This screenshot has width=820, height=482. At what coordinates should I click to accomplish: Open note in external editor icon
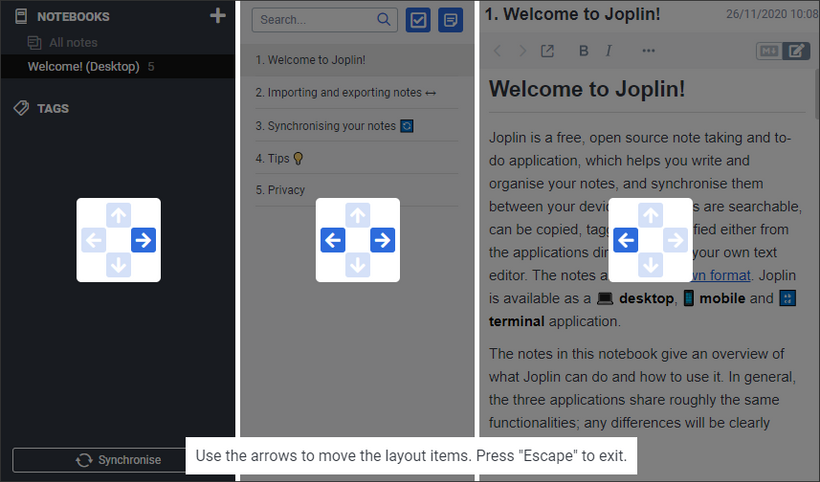click(547, 51)
